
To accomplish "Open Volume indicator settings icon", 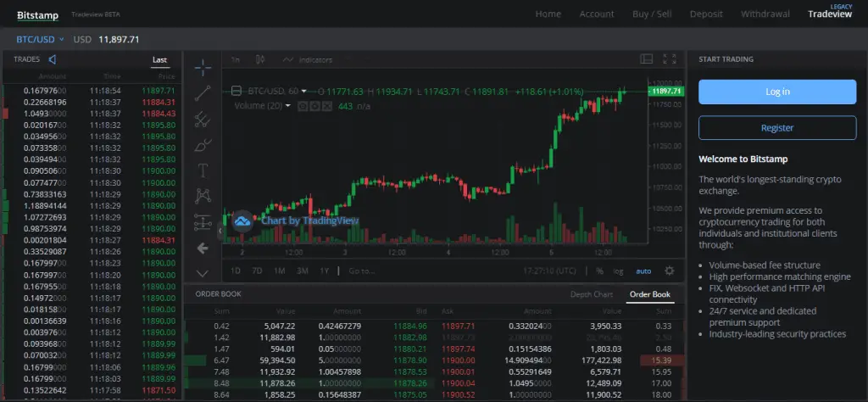I will [315, 106].
